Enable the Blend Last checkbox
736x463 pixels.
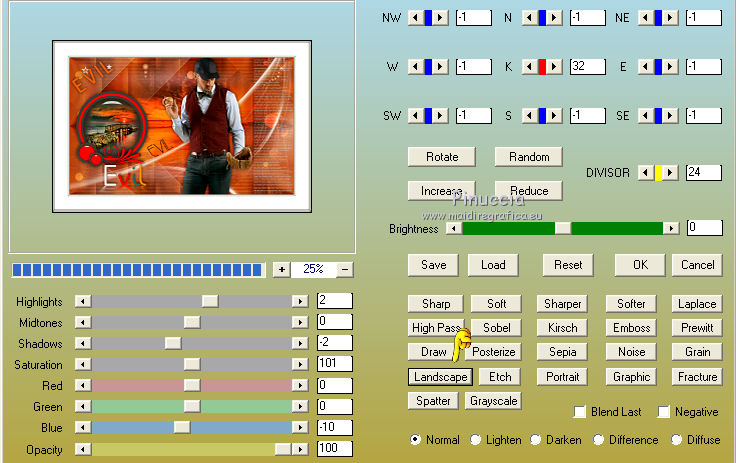580,412
